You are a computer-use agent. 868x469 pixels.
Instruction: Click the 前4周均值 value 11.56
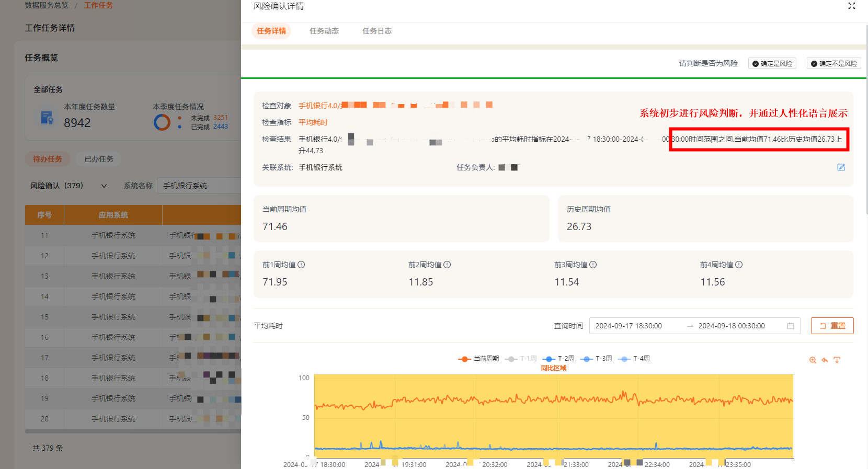[x=713, y=282]
